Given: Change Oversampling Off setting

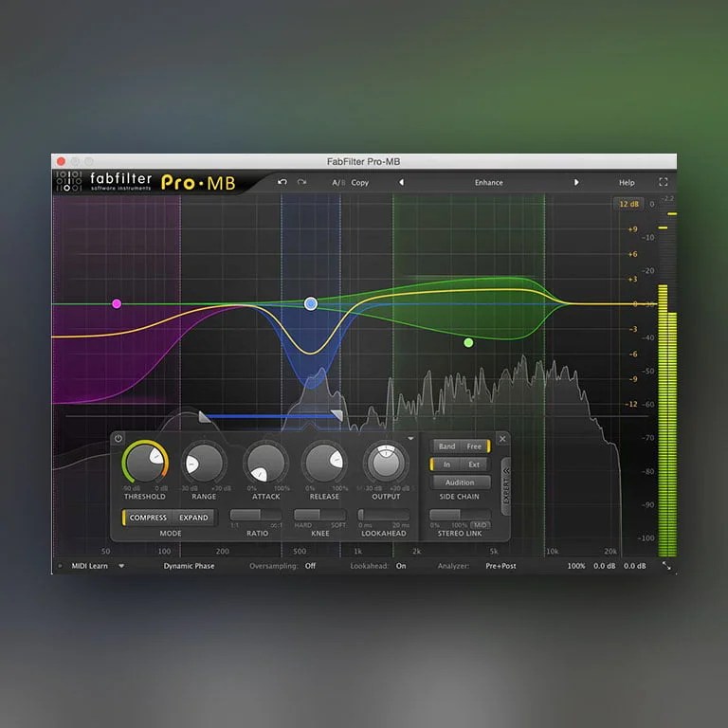Looking at the screenshot, I should [x=310, y=566].
